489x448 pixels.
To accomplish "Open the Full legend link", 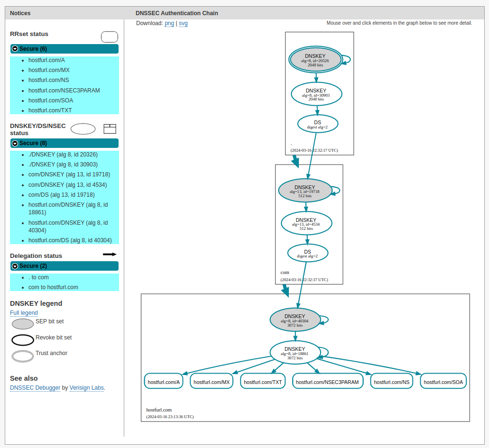I will tap(24, 313).
